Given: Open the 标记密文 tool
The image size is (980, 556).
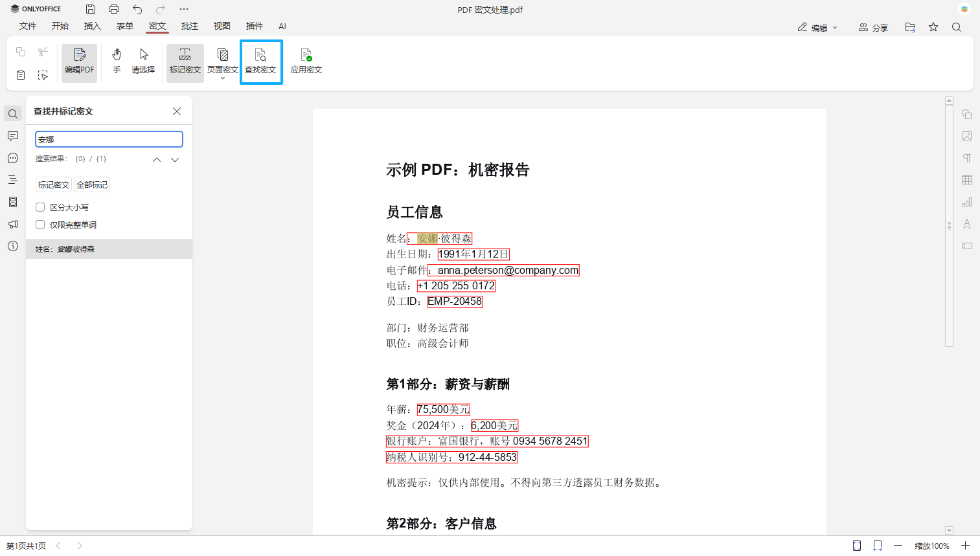Looking at the screenshot, I should [x=185, y=62].
